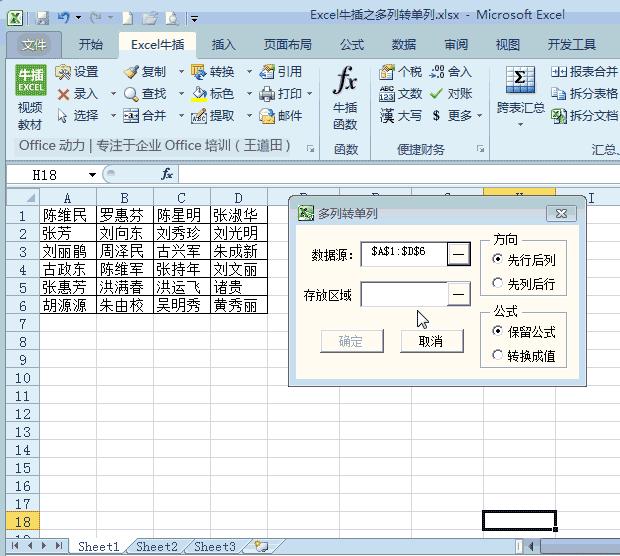Expand the 查找 dropdown arrow

click(181, 94)
